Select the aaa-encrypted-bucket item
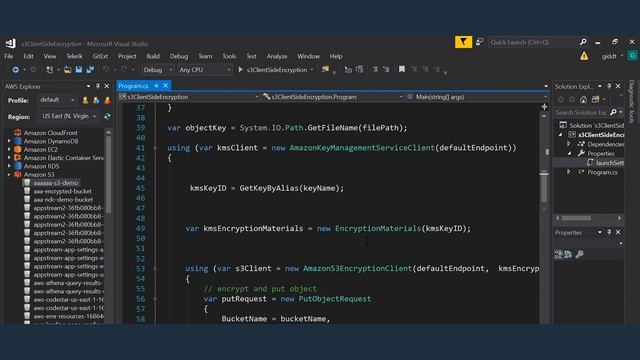Viewport: 640px width, 360px height. point(62,191)
